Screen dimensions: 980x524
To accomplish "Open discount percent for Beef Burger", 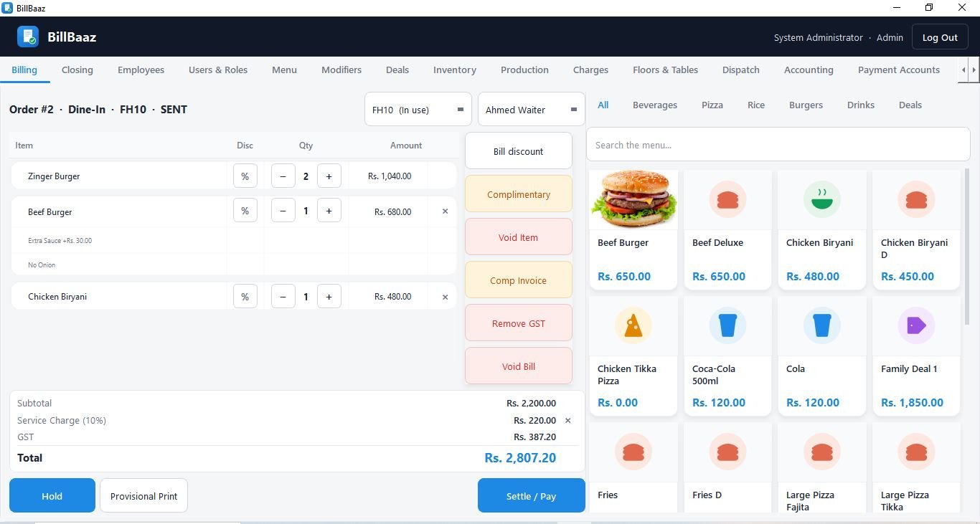I will (x=245, y=211).
